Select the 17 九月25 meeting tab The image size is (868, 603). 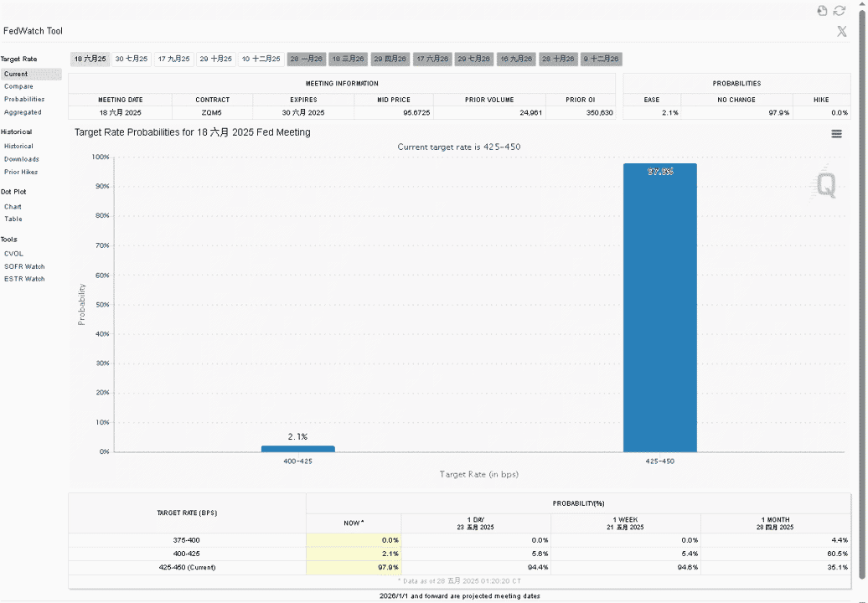[173, 59]
